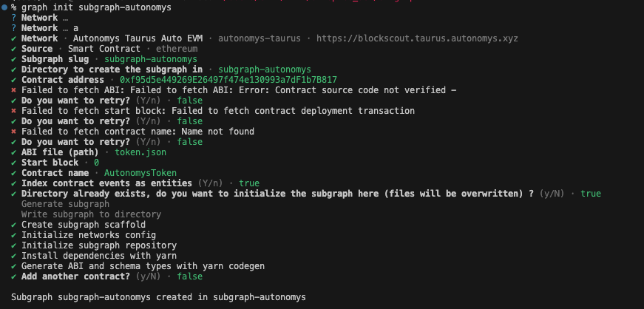The width and height of the screenshot is (644, 309).
Task: Click the token.json ABI file path
Action: (x=140, y=152)
